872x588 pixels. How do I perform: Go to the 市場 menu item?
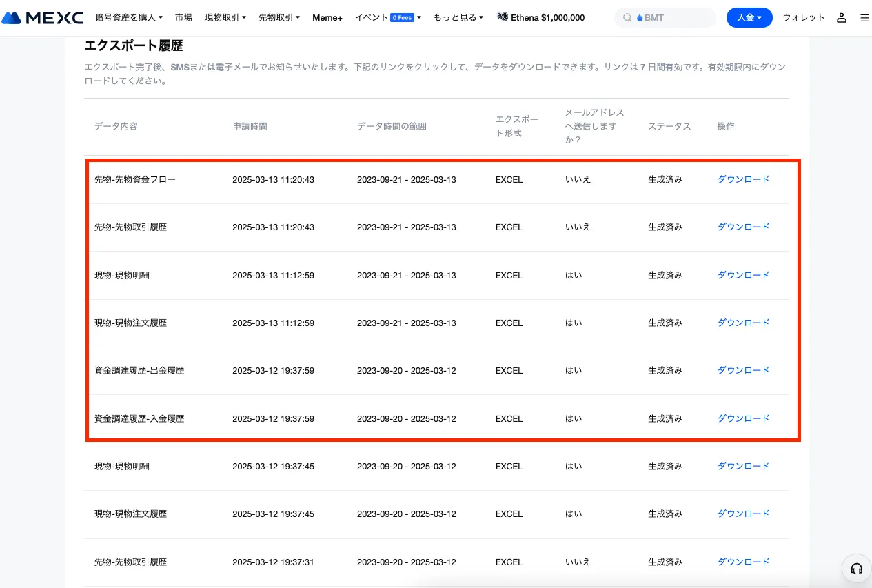coord(184,18)
